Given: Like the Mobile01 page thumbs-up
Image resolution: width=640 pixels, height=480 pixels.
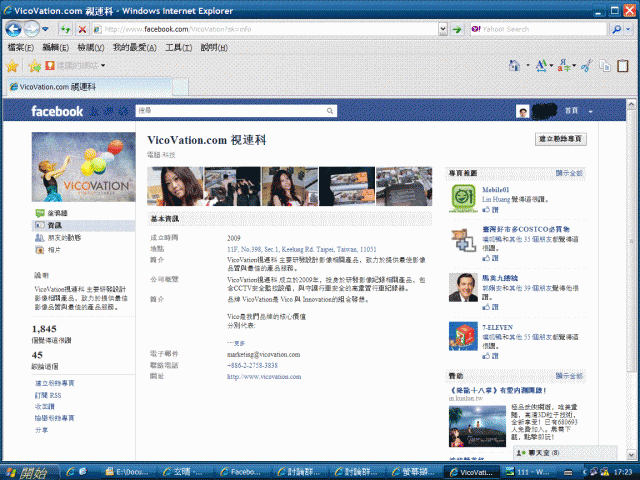Looking at the screenshot, I should tap(490, 209).
